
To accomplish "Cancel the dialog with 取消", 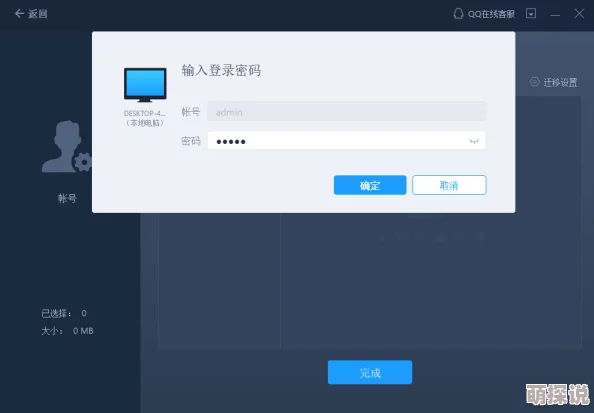I will click(x=449, y=185).
